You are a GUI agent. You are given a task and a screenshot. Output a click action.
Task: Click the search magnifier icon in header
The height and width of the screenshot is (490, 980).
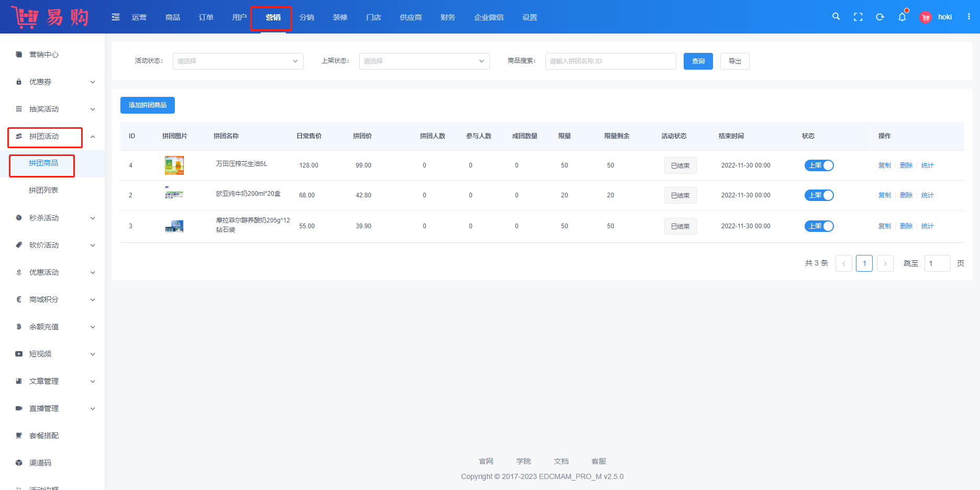click(836, 17)
